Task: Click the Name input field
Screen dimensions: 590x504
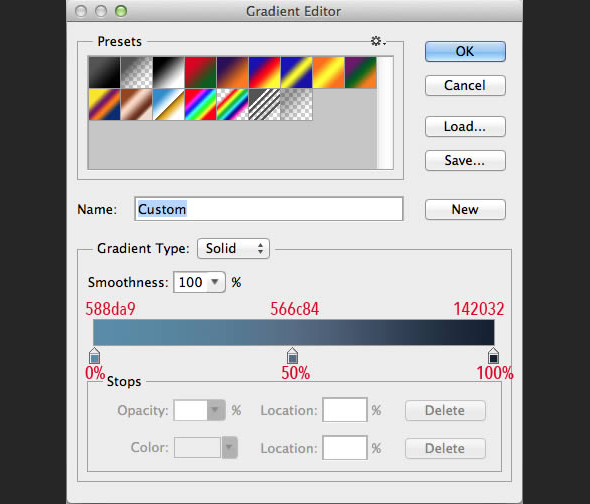Action: point(269,209)
